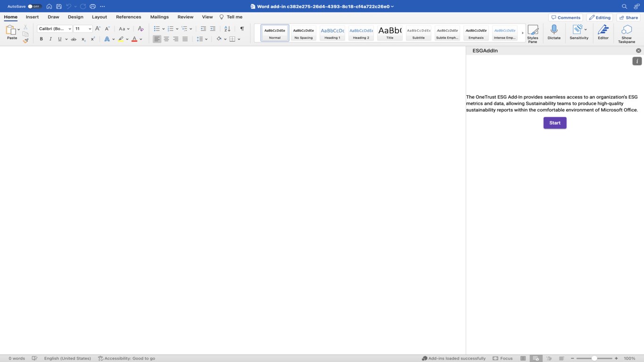This screenshot has width=644, height=362.
Task: Justify the paragraph text
Action: [x=185, y=39]
